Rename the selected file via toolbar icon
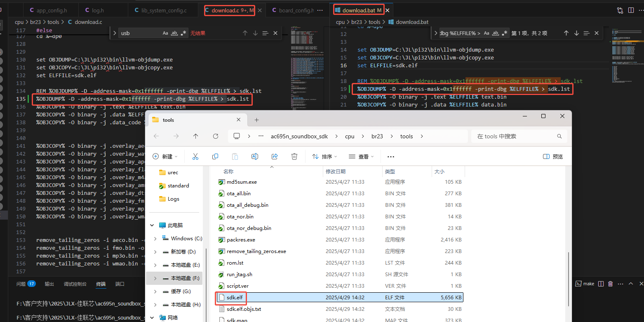 [255, 156]
